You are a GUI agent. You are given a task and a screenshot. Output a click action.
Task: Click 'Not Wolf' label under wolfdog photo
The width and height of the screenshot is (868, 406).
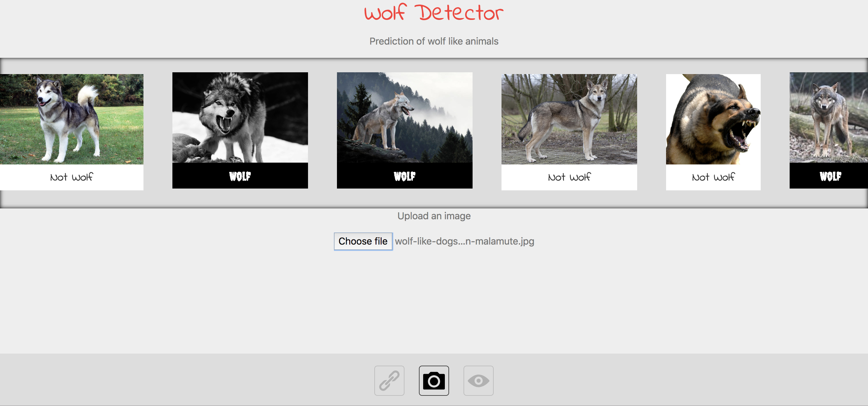point(569,177)
